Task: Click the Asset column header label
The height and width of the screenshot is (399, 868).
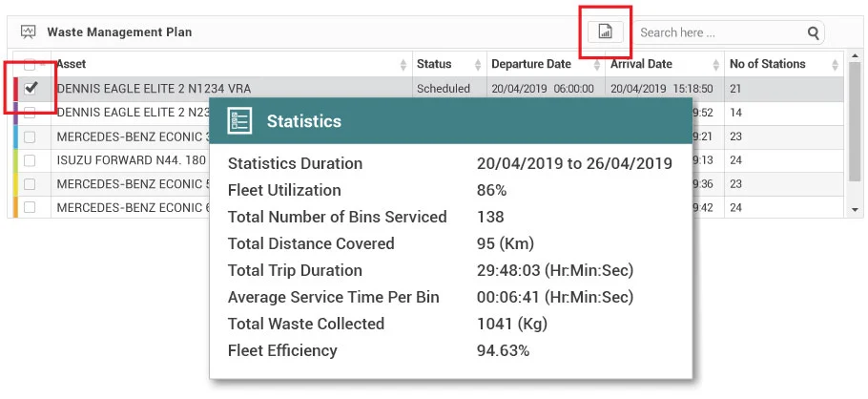Action: pyautogui.click(x=72, y=64)
